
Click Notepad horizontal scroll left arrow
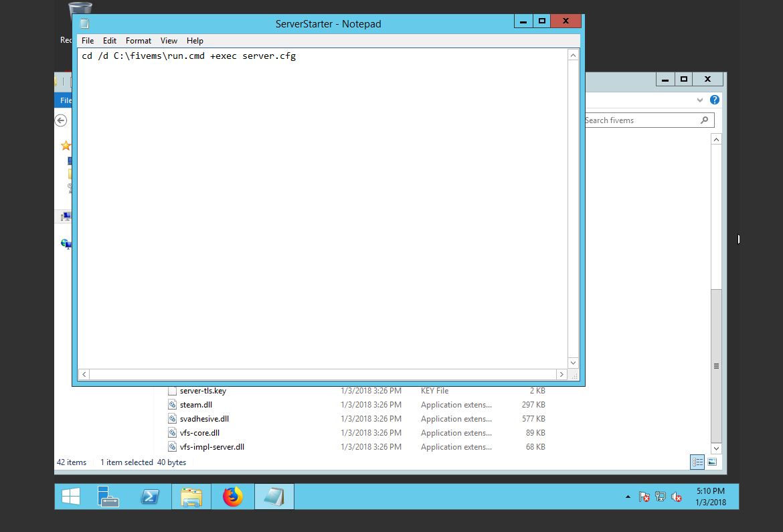click(84, 374)
